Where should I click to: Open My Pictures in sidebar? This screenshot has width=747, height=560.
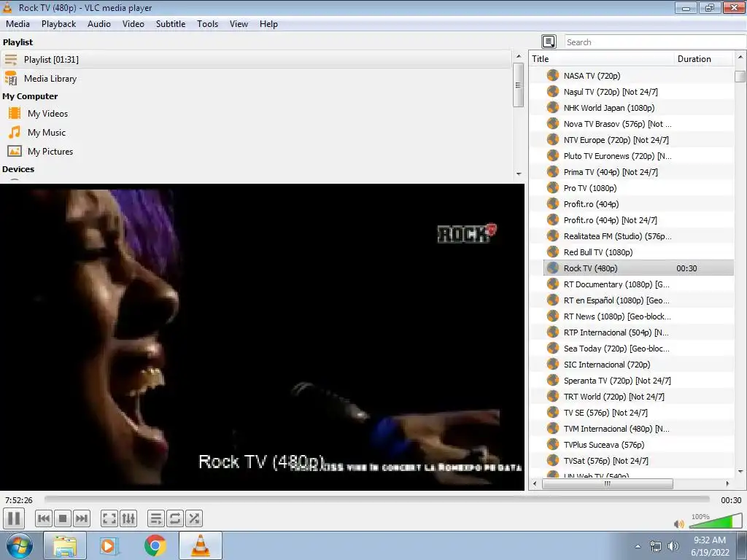coord(50,152)
